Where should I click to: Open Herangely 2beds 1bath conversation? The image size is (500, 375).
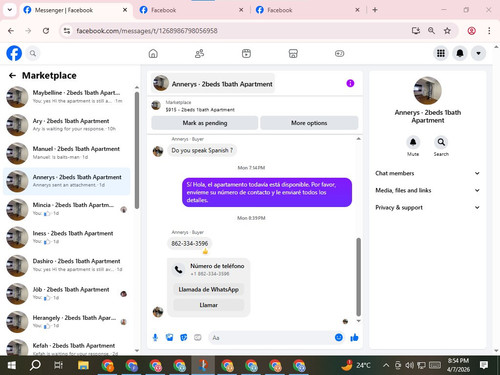tap(67, 321)
